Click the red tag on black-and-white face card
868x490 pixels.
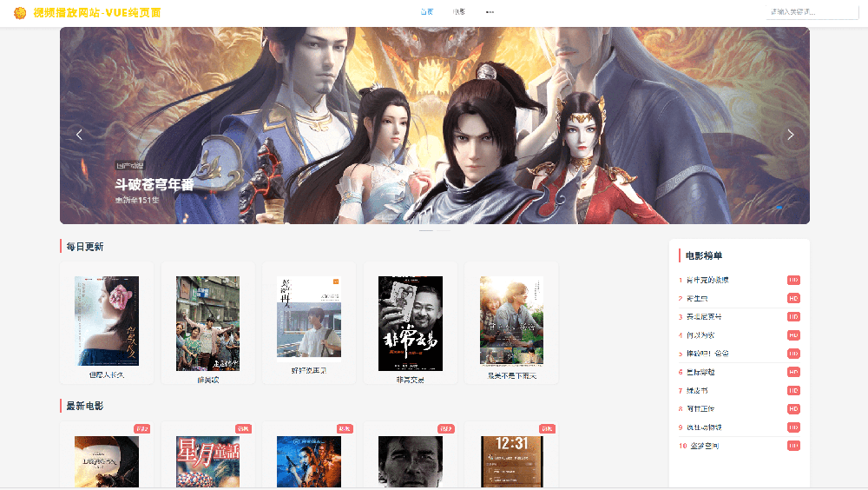tap(446, 428)
